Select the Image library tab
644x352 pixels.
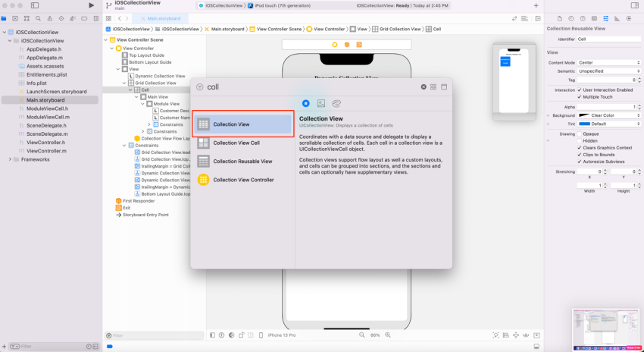321,104
